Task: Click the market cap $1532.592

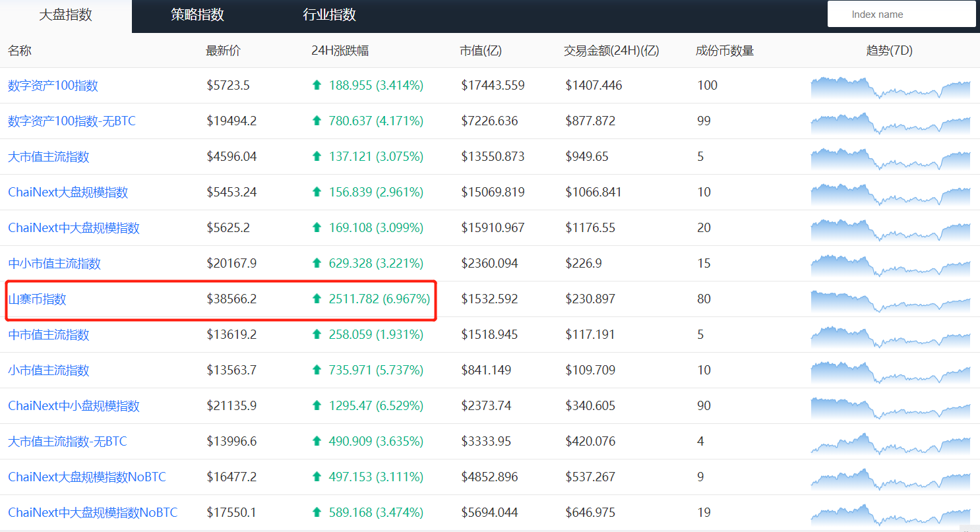Action: (x=489, y=299)
